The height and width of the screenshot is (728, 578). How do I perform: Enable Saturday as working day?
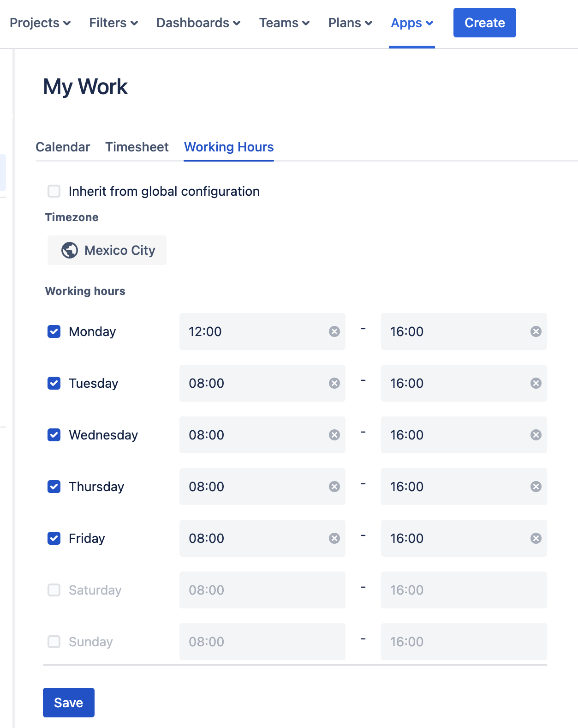(54, 590)
